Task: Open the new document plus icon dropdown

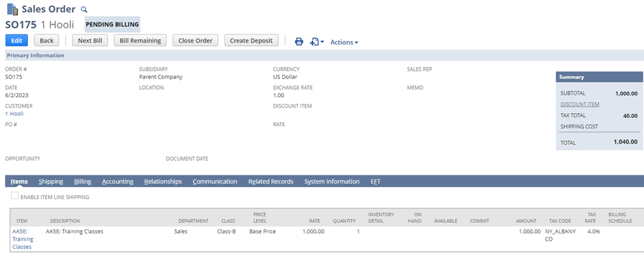Action: click(x=316, y=42)
